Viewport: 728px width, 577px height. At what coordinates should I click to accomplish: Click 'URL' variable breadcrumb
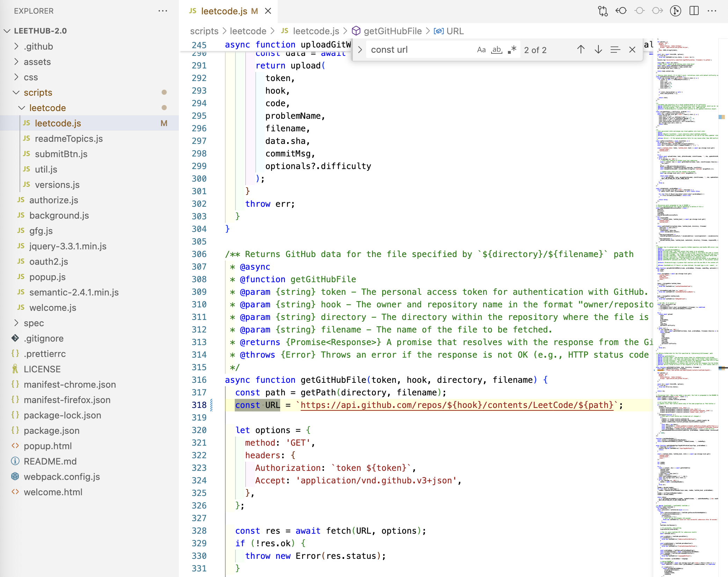point(455,31)
